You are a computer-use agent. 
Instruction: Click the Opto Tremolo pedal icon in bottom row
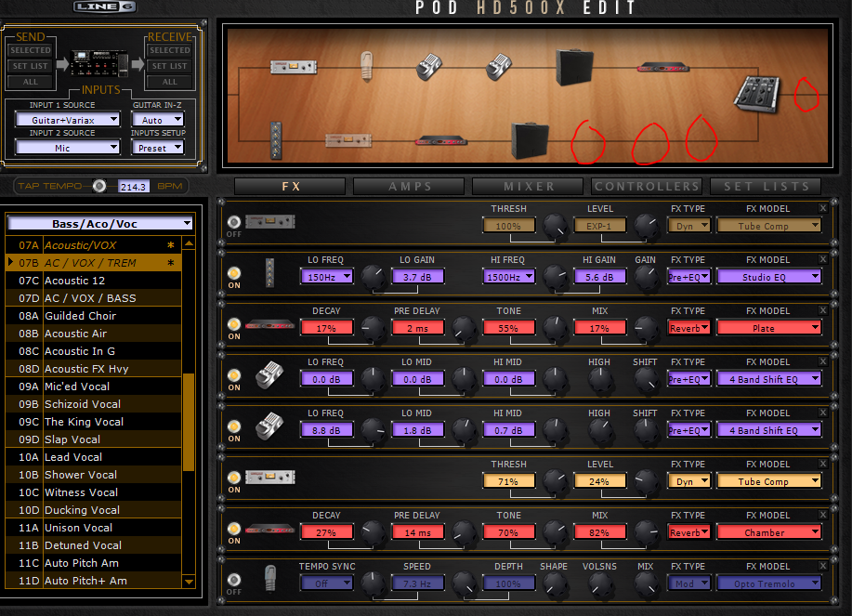pyautogui.click(x=269, y=580)
